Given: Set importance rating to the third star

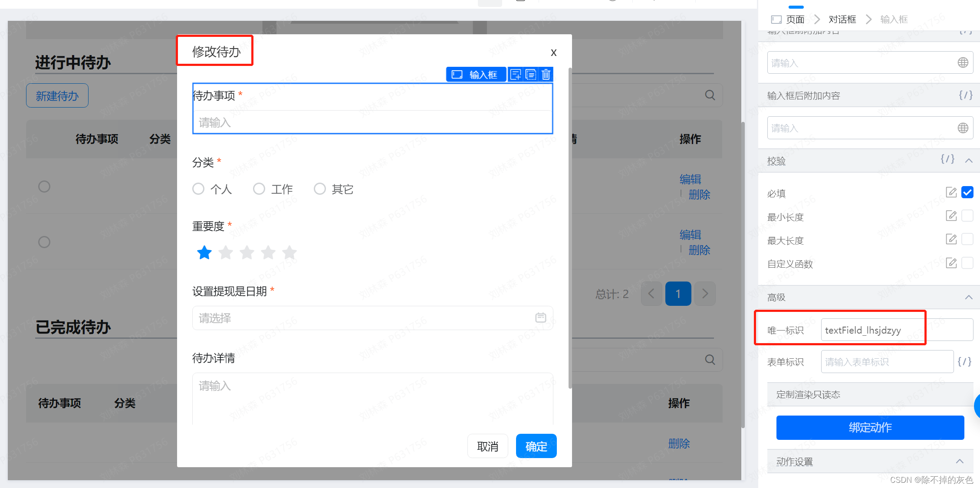Looking at the screenshot, I should 247,252.
